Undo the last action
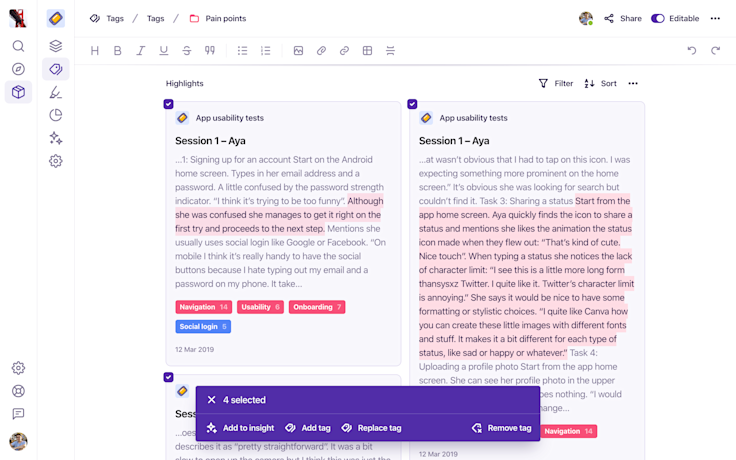 point(692,51)
